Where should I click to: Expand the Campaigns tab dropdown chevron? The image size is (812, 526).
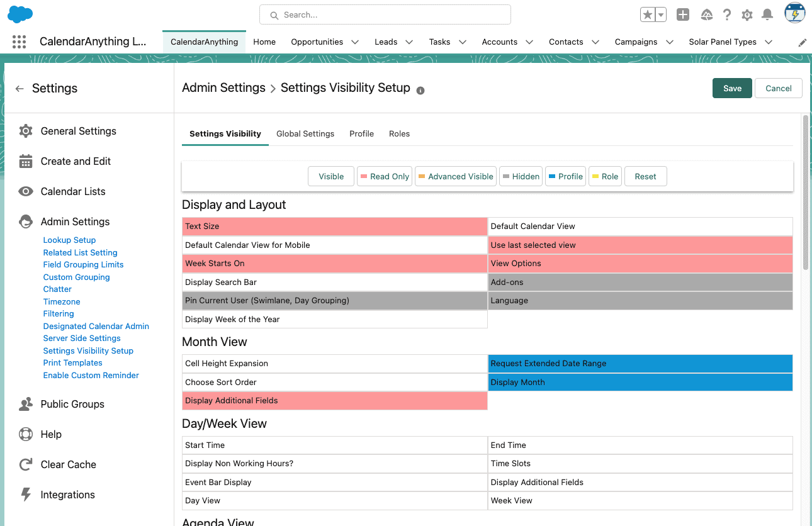(670, 42)
